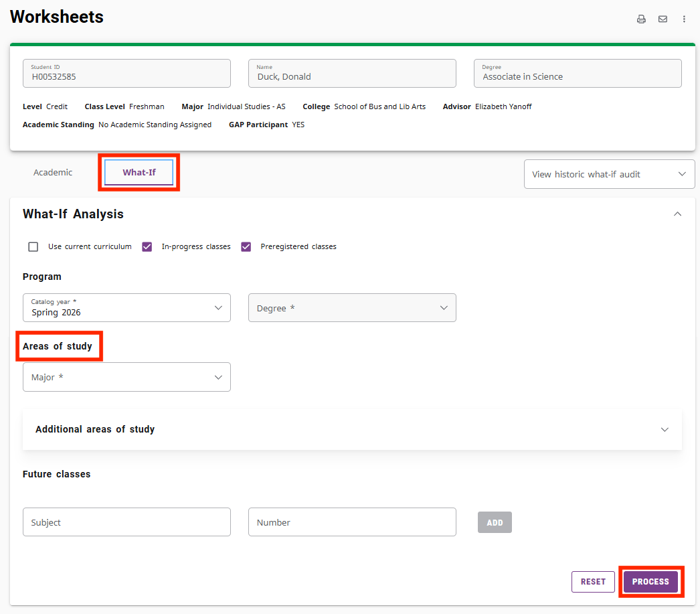Image resolution: width=700 pixels, height=614 pixels.
Task: Select the What-If tab
Action: pyautogui.click(x=139, y=173)
